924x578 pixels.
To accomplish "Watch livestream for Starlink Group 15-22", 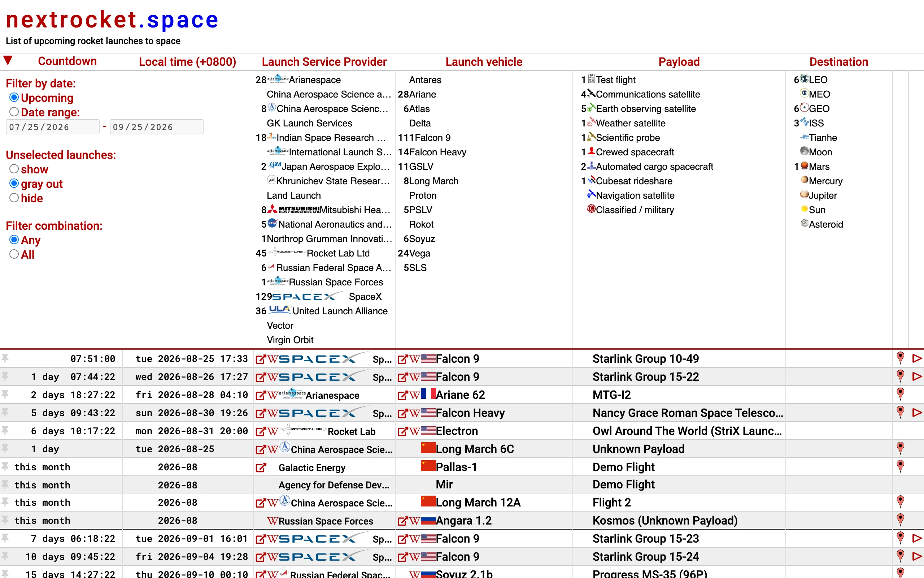I will 917,376.
